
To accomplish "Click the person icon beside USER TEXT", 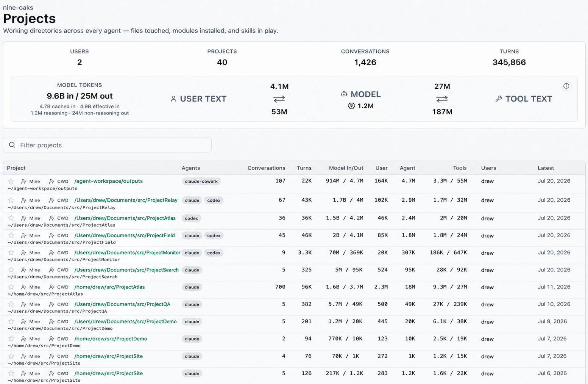I will point(173,99).
